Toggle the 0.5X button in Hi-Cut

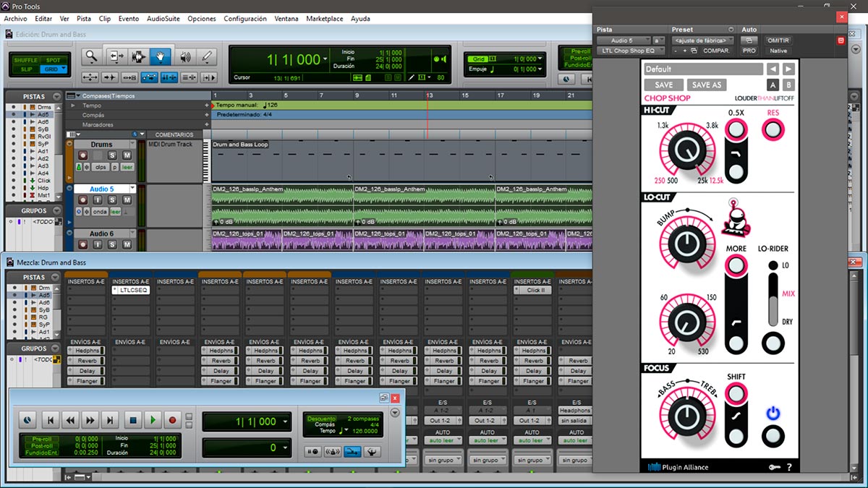pyautogui.click(x=736, y=129)
